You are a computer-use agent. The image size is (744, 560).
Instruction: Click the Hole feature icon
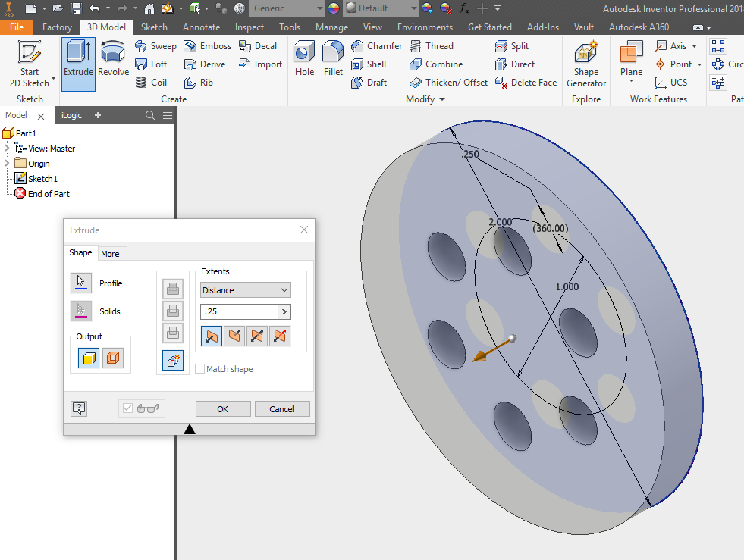coord(304,58)
